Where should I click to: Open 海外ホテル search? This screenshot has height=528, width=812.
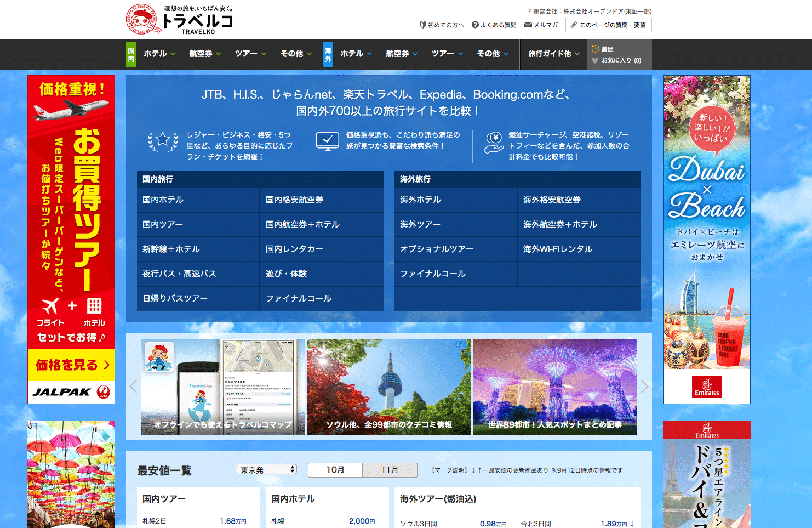(455, 200)
